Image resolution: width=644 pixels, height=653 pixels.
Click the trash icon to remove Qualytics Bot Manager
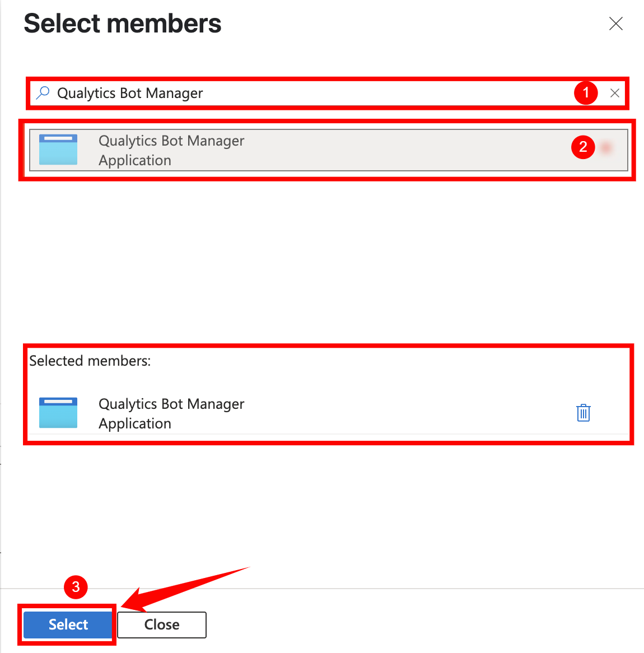[583, 413]
